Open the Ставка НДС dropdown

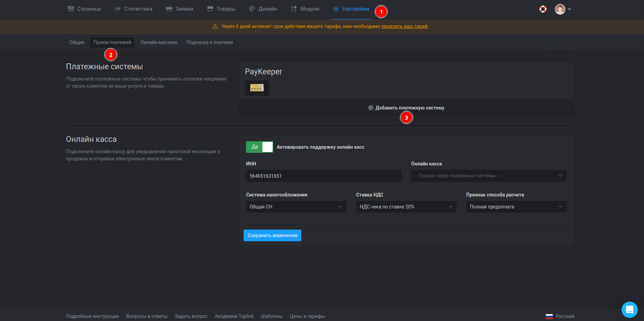tap(406, 207)
